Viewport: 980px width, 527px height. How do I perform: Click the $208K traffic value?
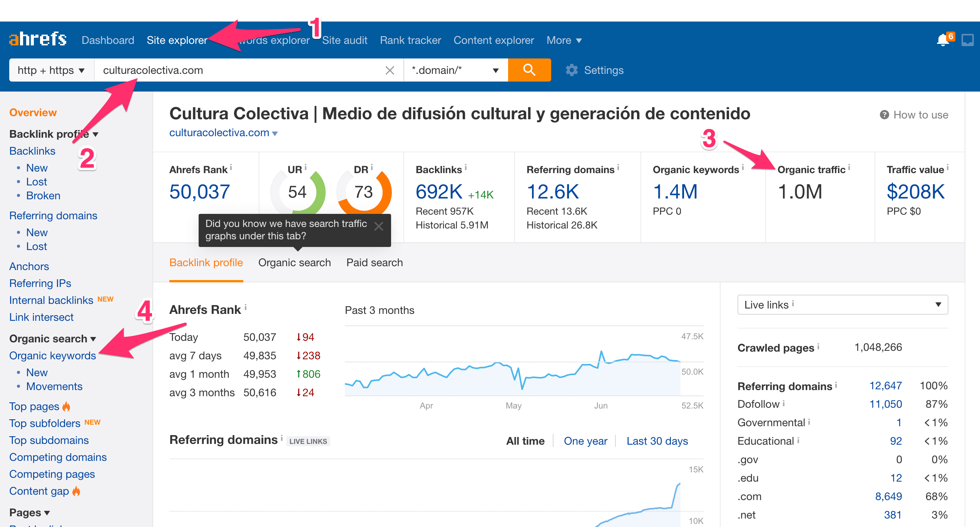point(916,192)
